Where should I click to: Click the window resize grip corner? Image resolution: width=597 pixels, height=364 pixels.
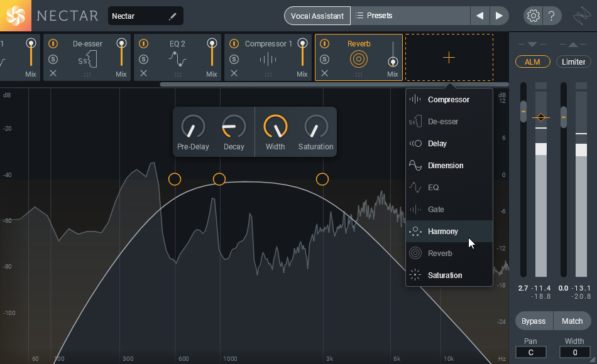(593, 360)
